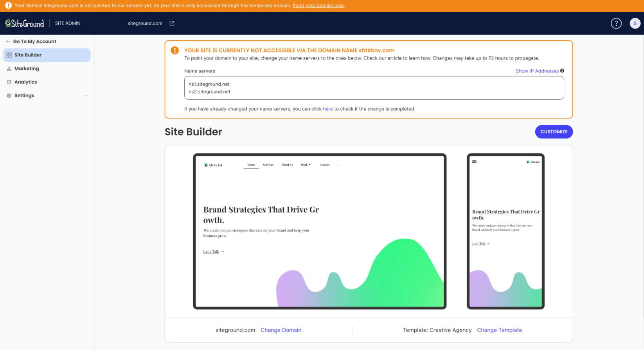
Task: Click Point your domain now link
Action: coord(318,5)
